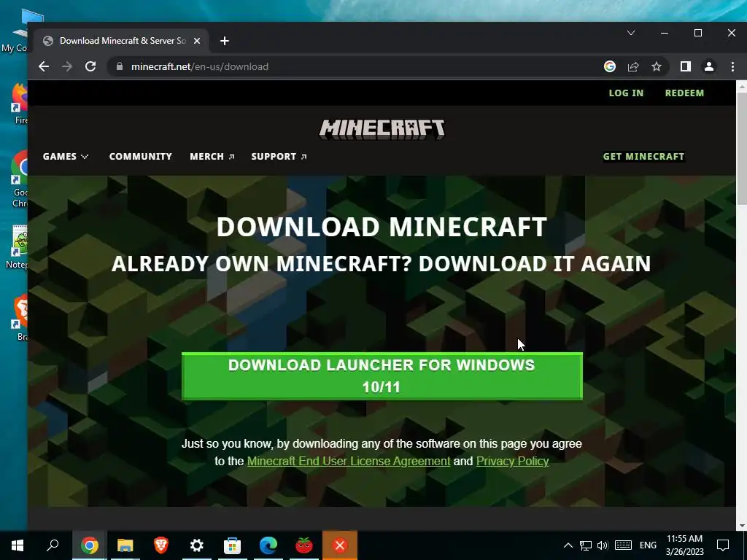Click Download Launcher for Windows 10/11
The width and height of the screenshot is (747, 560).
pos(382,376)
